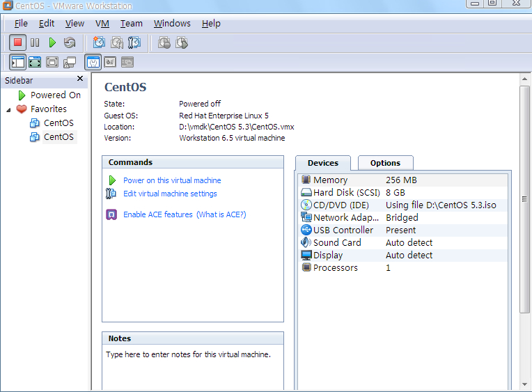Click the CD/DVD disc icon

[x=306, y=205]
